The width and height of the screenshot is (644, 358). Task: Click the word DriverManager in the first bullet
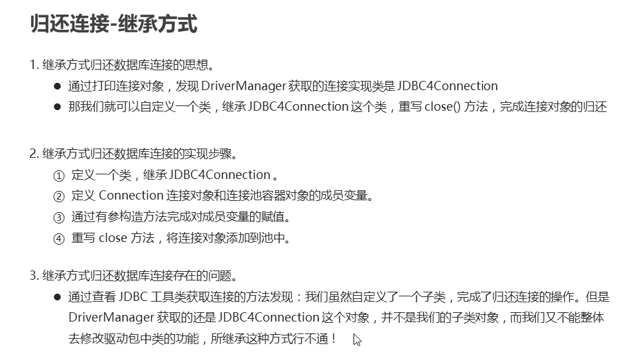(243, 86)
